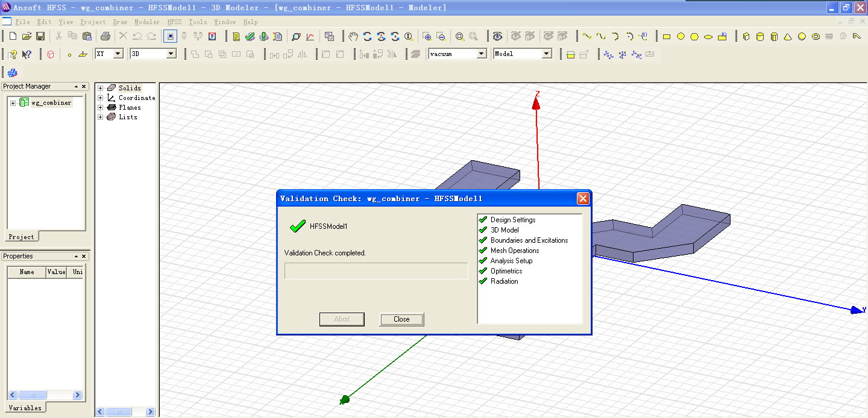Click the Properties panel horizontal scrollbar
Screen dimensions: 868x418
tap(46, 395)
